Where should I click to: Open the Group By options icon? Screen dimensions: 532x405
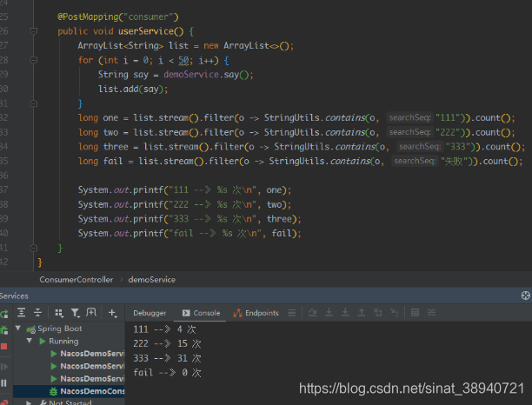59,313
